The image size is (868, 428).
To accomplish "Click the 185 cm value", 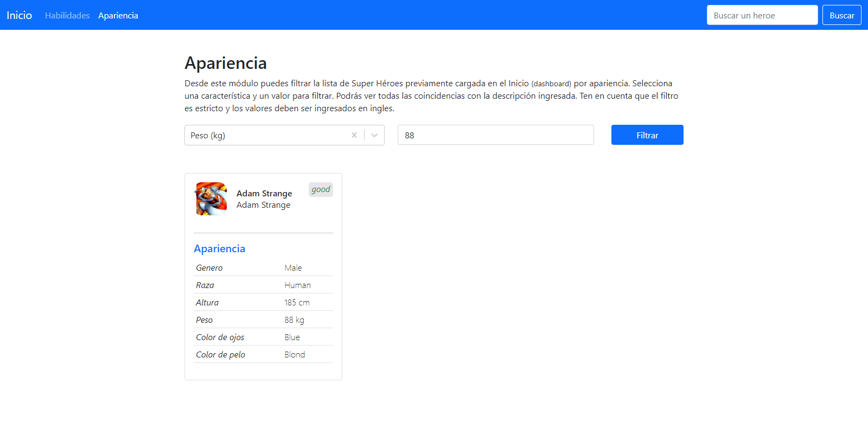I will [x=297, y=303].
